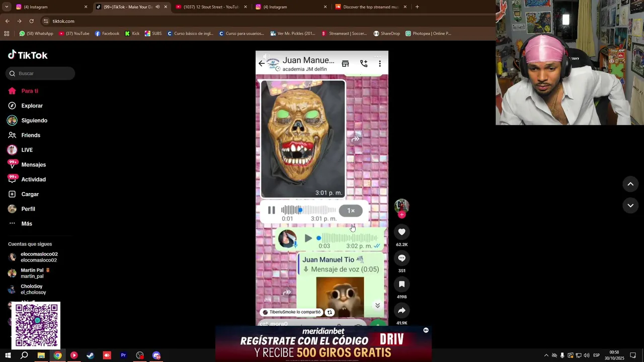Viewport: 644px width, 362px height.
Task: Go to previous video with up chevron
Action: coord(630,184)
